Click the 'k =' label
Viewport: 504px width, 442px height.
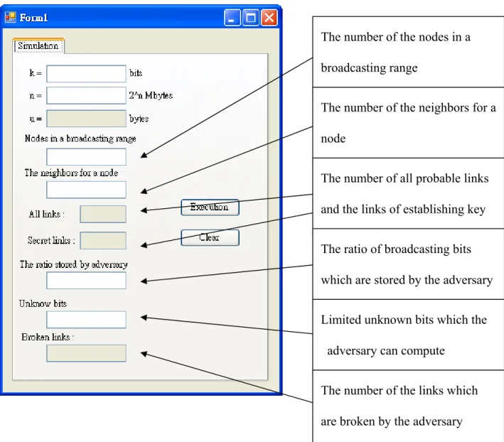click(36, 73)
